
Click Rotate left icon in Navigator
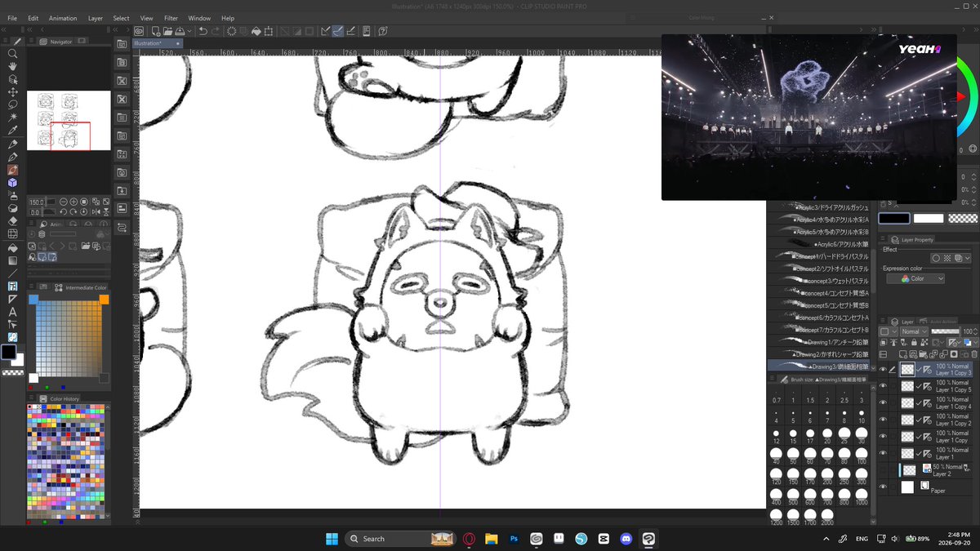coord(64,211)
